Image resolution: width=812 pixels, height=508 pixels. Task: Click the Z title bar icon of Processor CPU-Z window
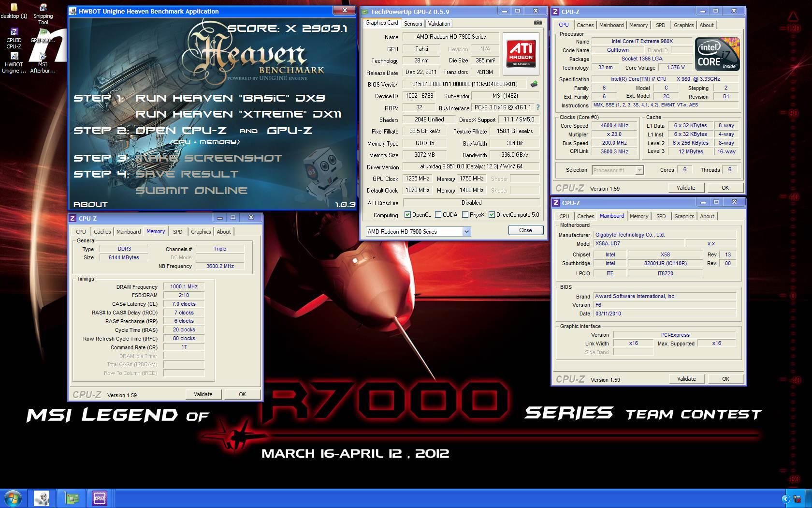(x=556, y=12)
